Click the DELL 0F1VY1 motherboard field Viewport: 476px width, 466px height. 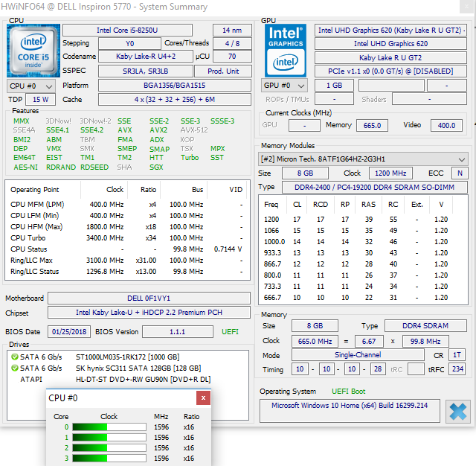point(149,298)
